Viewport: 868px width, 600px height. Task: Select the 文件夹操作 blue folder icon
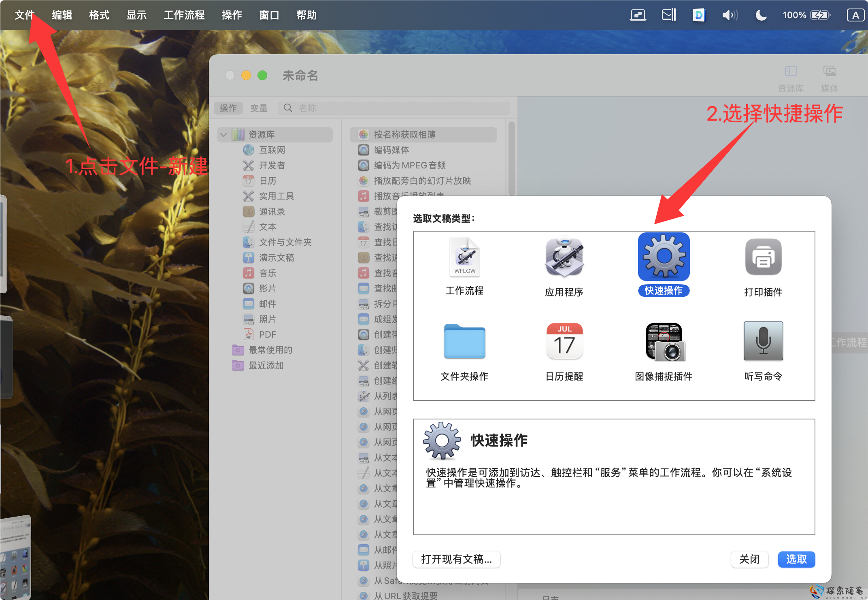[x=464, y=342]
